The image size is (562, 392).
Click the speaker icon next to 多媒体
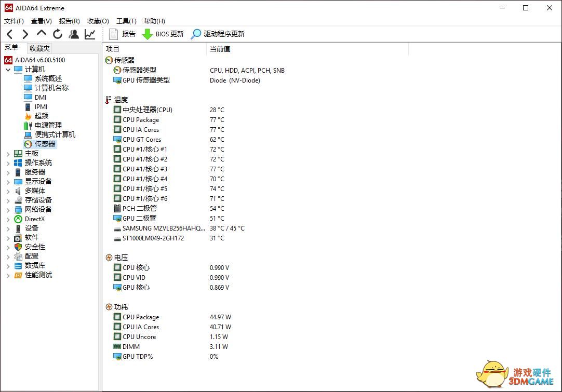click(x=18, y=191)
